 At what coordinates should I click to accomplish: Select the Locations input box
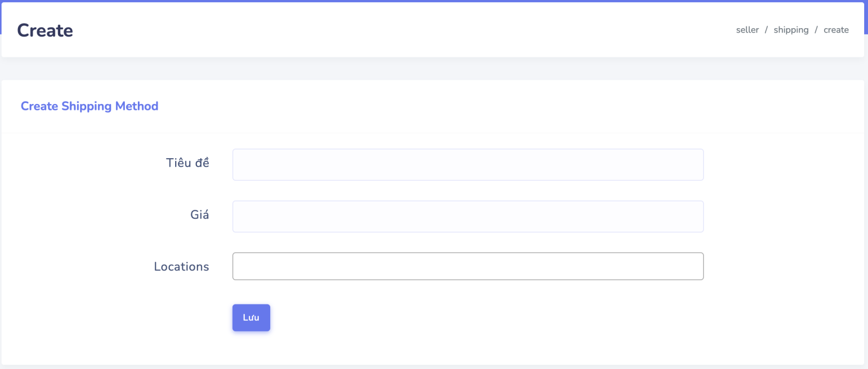tap(468, 266)
